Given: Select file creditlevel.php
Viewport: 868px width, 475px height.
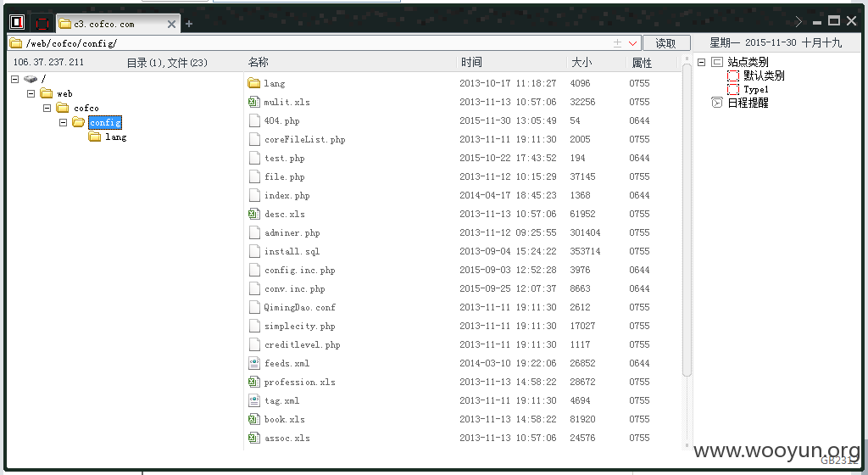Looking at the screenshot, I should (303, 345).
